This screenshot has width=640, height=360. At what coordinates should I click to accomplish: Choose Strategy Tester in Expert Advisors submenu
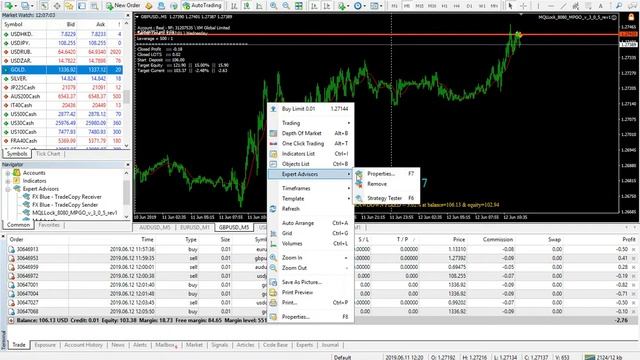tap(386, 198)
